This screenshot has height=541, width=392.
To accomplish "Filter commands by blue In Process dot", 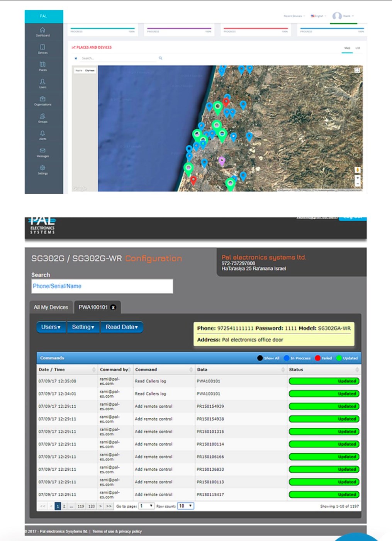I will pyautogui.click(x=287, y=358).
